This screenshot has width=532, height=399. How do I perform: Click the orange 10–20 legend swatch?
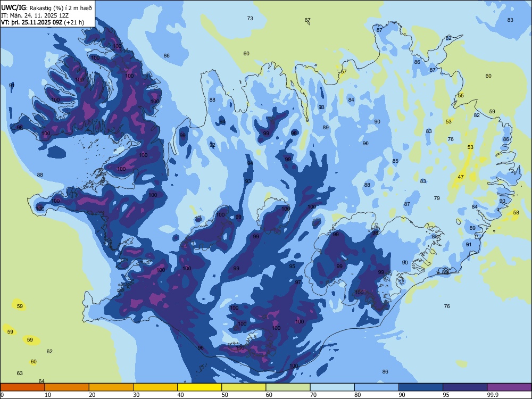67,387
